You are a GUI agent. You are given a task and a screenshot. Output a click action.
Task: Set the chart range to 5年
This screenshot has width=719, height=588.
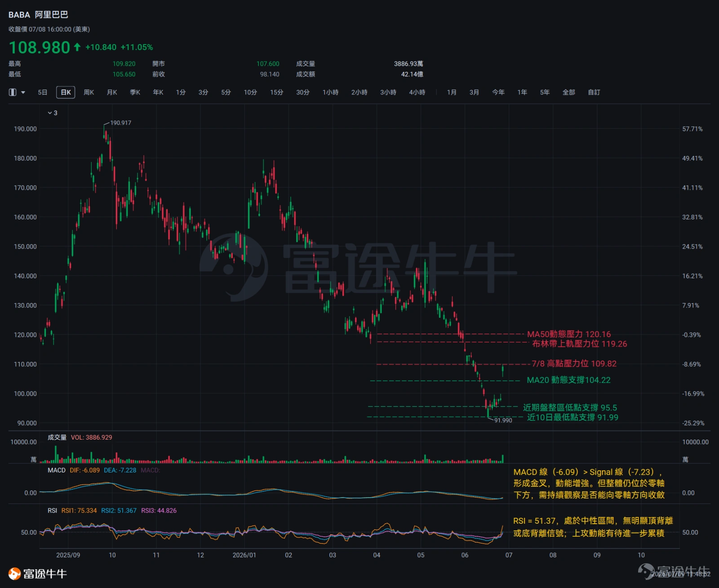point(545,92)
